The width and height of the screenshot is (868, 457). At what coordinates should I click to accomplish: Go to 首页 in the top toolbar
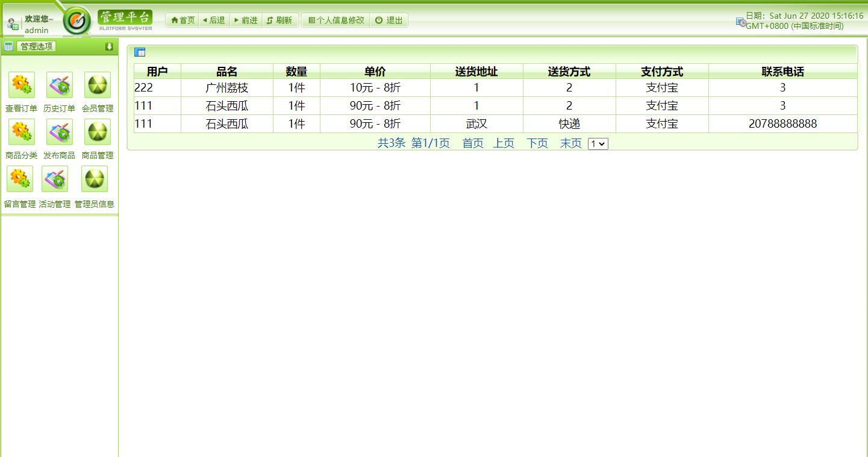[x=181, y=19]
